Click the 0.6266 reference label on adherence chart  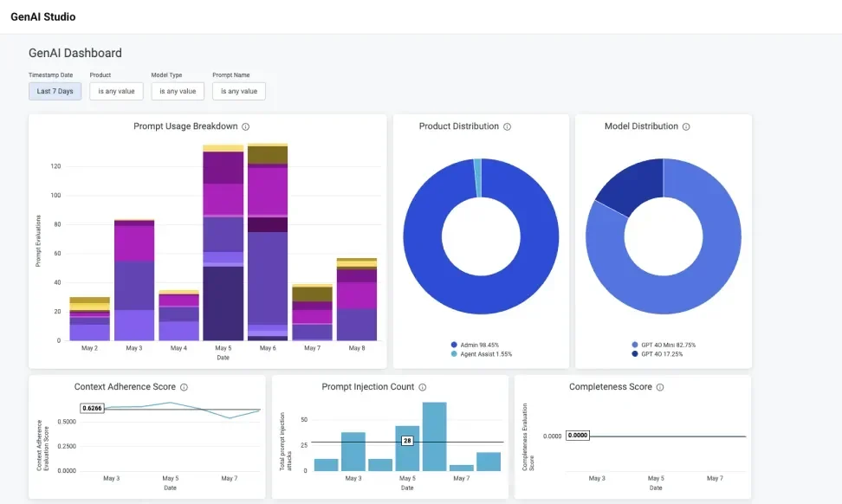click(92, 408)
